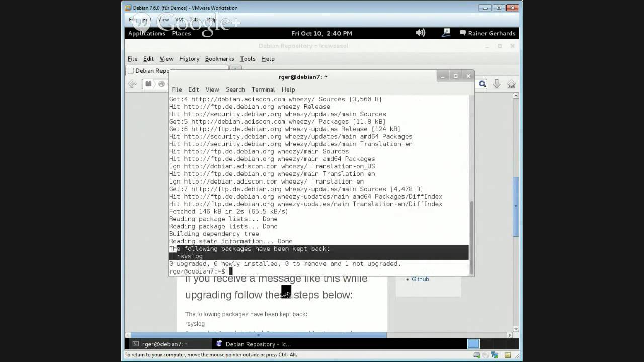
Task: Close the rger@debian7 terminal window
Action: [468, 76]
